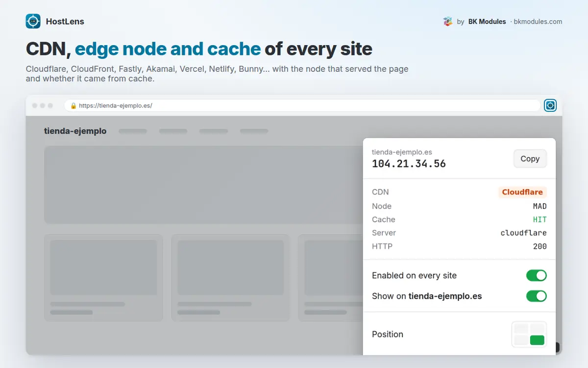Open the bkmodules.com link
The width and height of the screenshot is (588, 368).
tap(538, 22)
